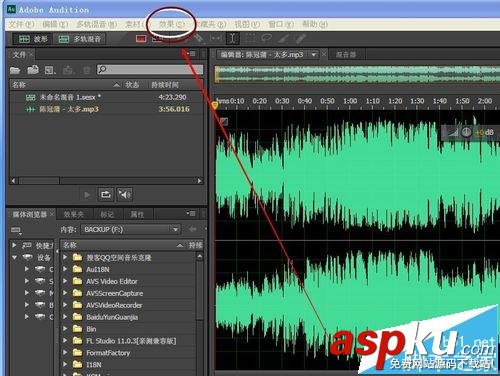Select the Paintbrush Selection tool
The height and width of the screenshot is (376, 500).
tap(284, 39)
